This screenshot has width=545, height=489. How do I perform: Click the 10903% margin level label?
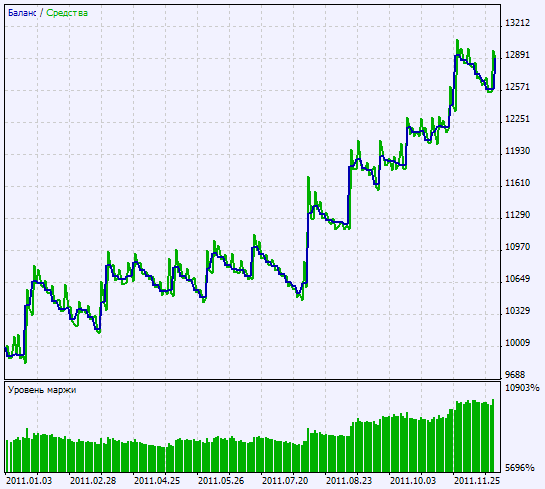522,388
